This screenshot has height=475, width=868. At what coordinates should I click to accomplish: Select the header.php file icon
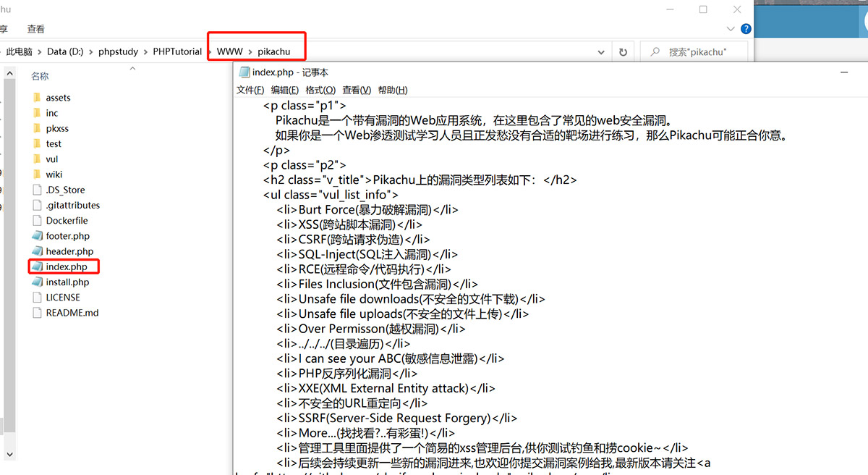pyautogui.click(x=38, y=251)
